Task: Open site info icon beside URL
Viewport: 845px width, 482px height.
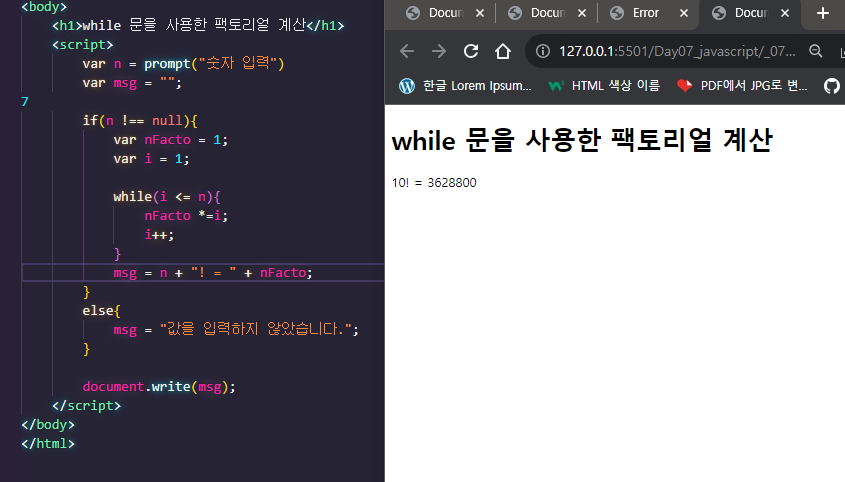Action: 543,51
